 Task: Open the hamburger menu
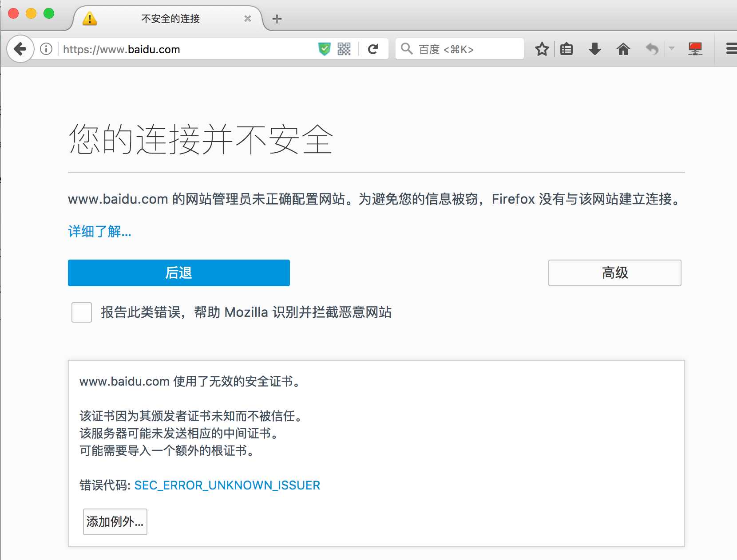coord(731,49)
